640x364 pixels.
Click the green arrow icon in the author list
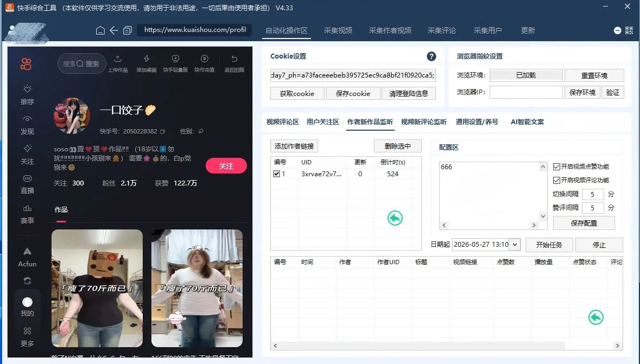pyautogui.click(x=395, y=218)
